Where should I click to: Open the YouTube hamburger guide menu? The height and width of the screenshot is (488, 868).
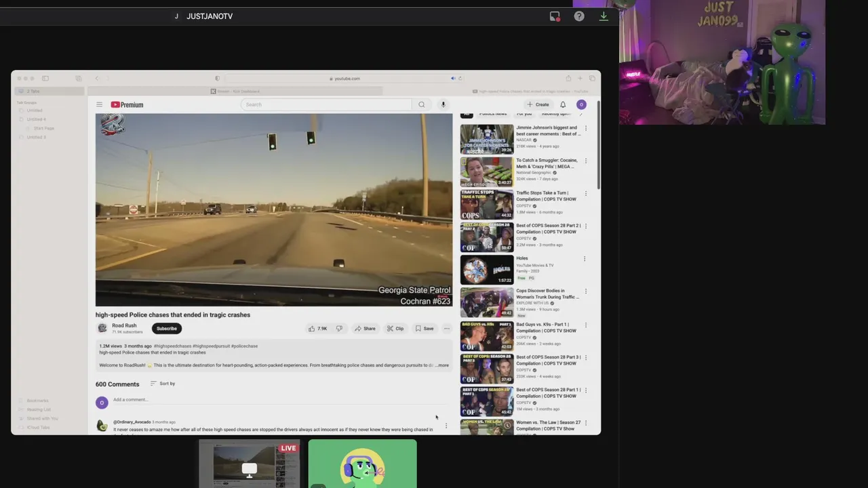99,104
